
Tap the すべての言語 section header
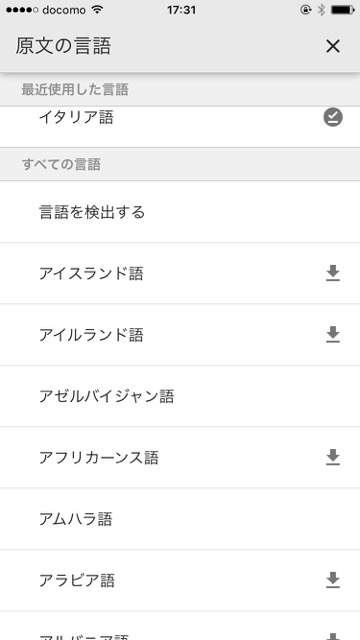pyautogui.click(x=180, y=164)
